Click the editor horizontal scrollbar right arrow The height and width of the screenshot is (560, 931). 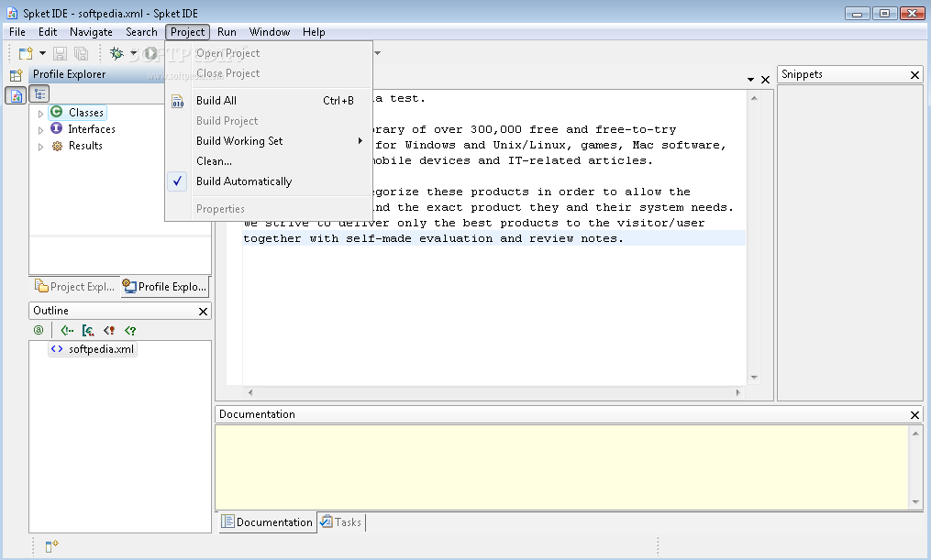[x=738, y=392]
